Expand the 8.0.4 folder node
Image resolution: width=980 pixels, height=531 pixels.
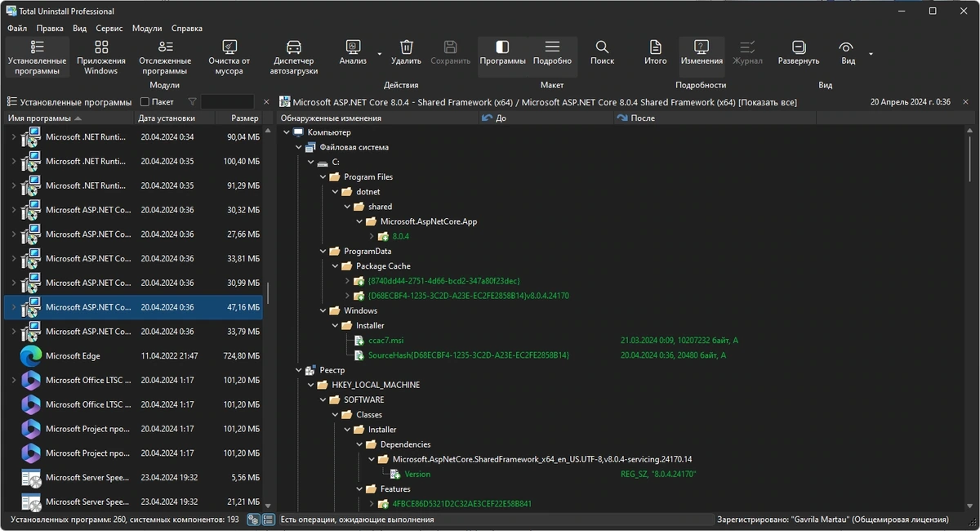372,236
